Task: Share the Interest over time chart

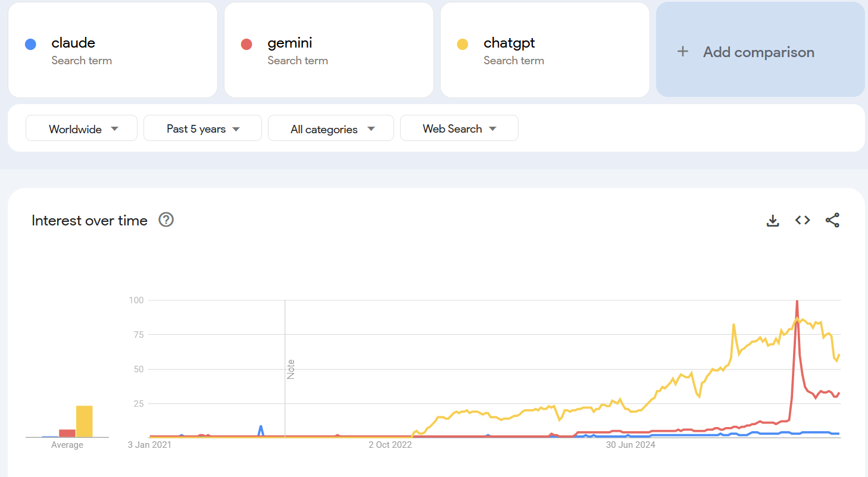Action: coord(832,221)
